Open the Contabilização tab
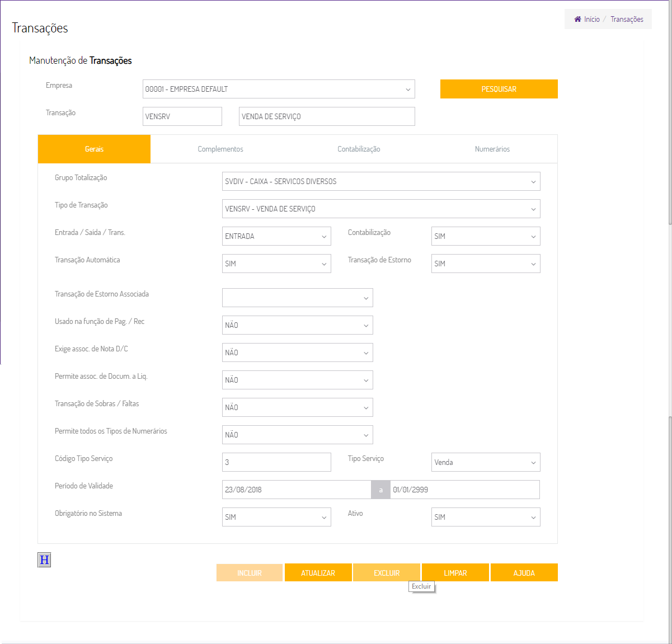672x644 pixels. pos(359,149)
